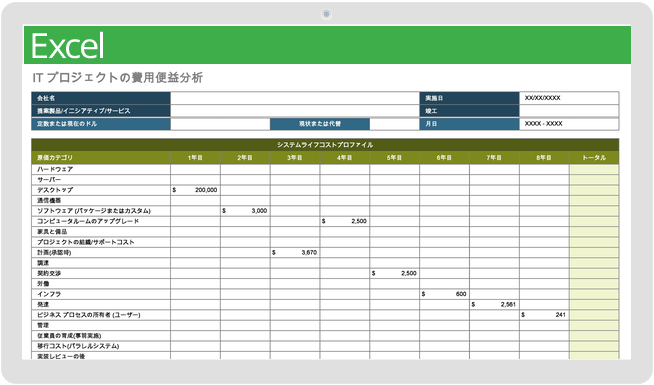Select the 会社名 label cell
Viewport: 654px width, 385px height.
point(101,98)
